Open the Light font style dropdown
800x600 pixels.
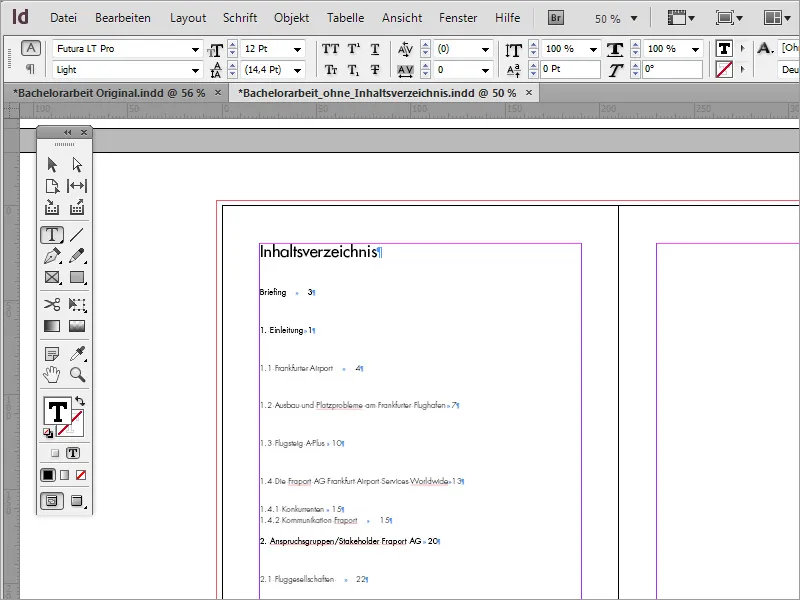[195, 70]
